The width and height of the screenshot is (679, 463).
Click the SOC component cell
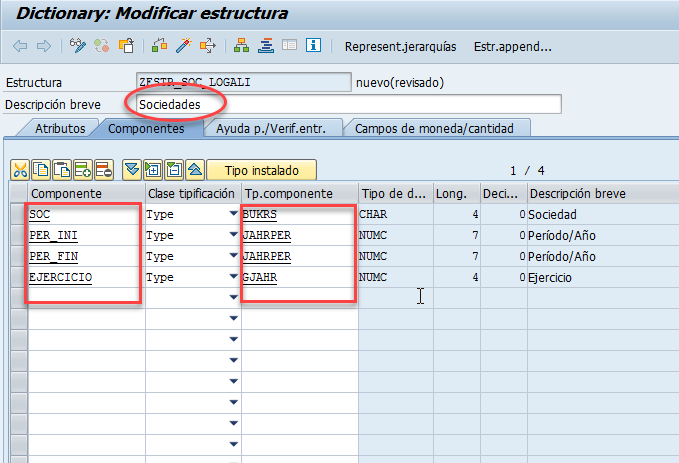coord(86,214)
